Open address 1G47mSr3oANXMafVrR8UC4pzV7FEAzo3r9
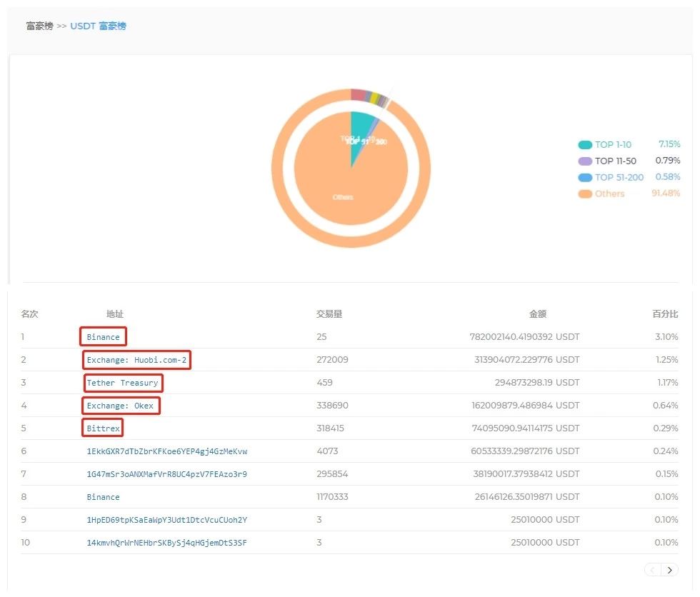 [x=167, y=474]
